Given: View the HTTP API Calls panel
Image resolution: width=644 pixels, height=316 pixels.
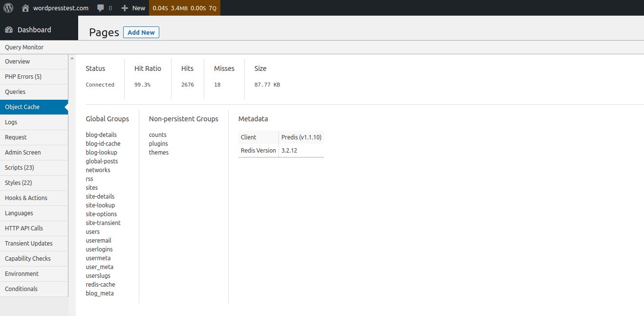Looking at the screenshot, I should pyautogui.click(x=23, y=228).
